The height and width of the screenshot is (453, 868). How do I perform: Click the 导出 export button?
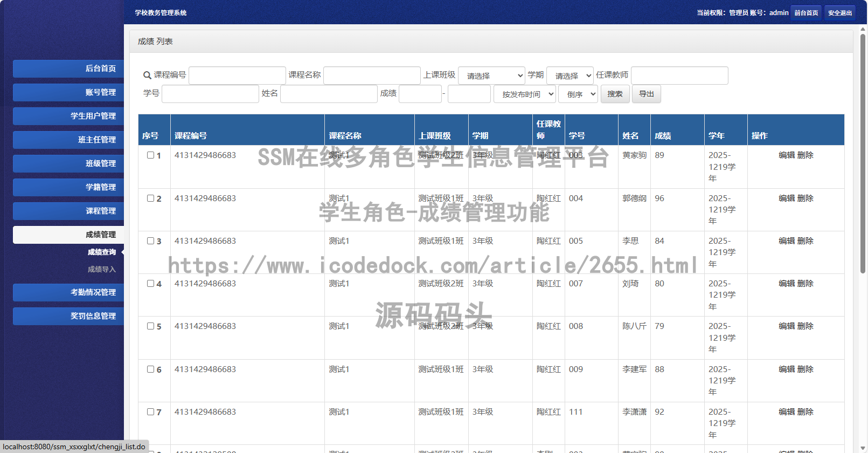[x=646, y=94]
